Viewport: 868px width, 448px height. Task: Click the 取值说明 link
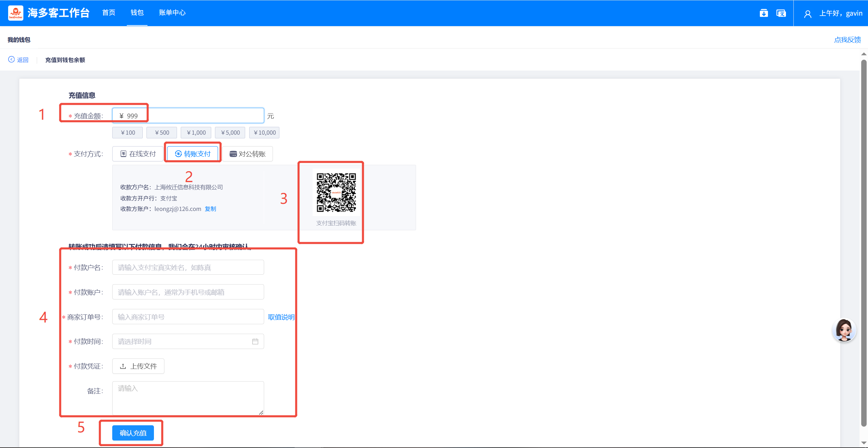click(281, 317)
